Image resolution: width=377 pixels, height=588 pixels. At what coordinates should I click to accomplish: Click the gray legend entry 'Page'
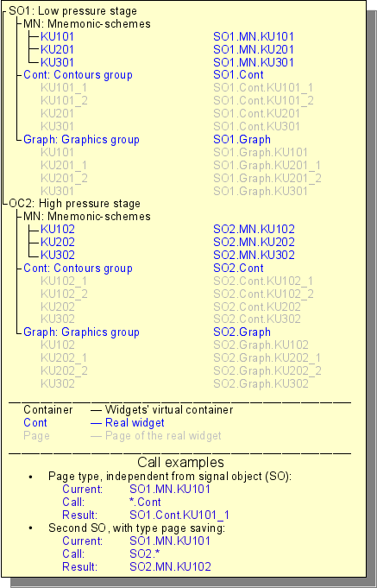36,436
